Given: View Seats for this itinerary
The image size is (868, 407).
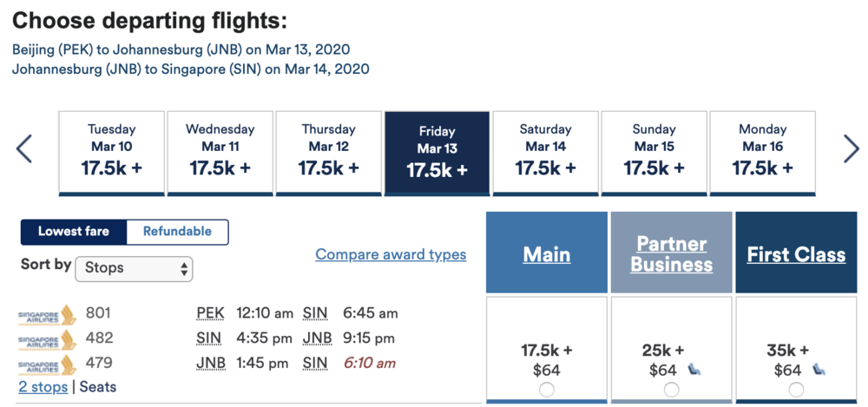Looking at the screenshot, I should (98, 387).
